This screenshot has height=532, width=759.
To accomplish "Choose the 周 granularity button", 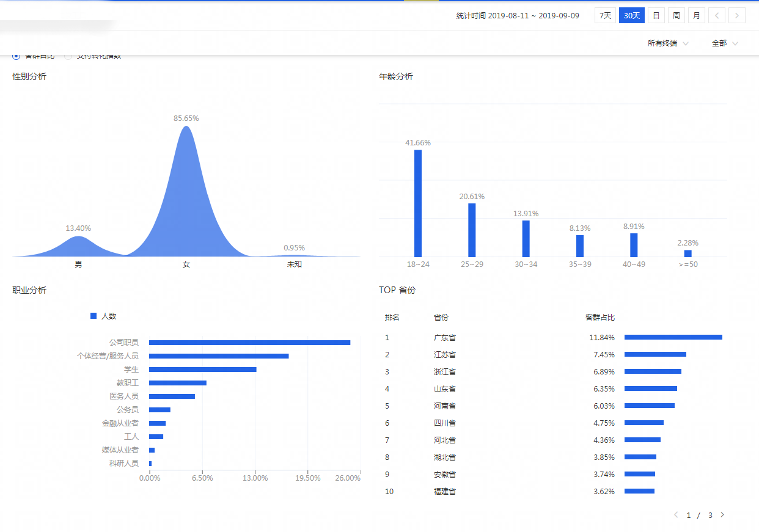I will pyautogui.click(x=676, y=15).
